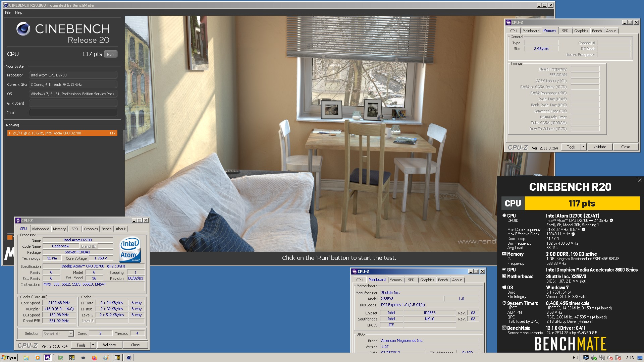Select the Intel Atom D2700 ranking entry
Viewport: 644px width, 362px height.
tap(62, 133)
